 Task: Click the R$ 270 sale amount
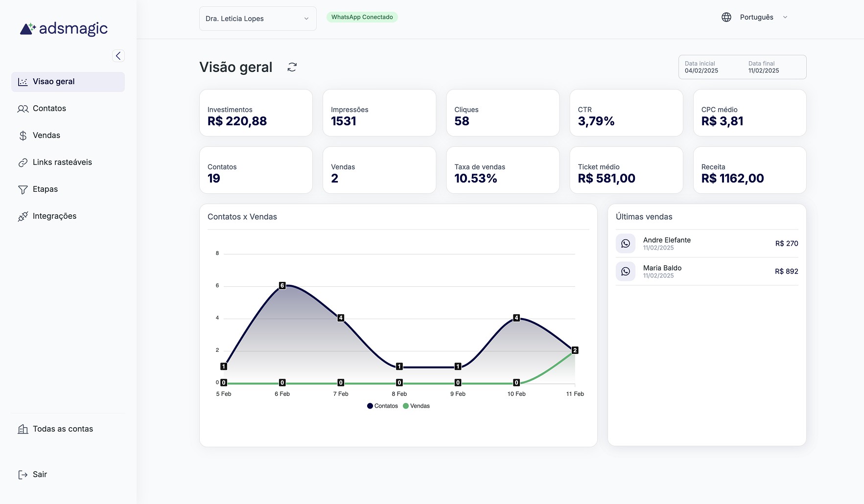(x=787, y=243)
